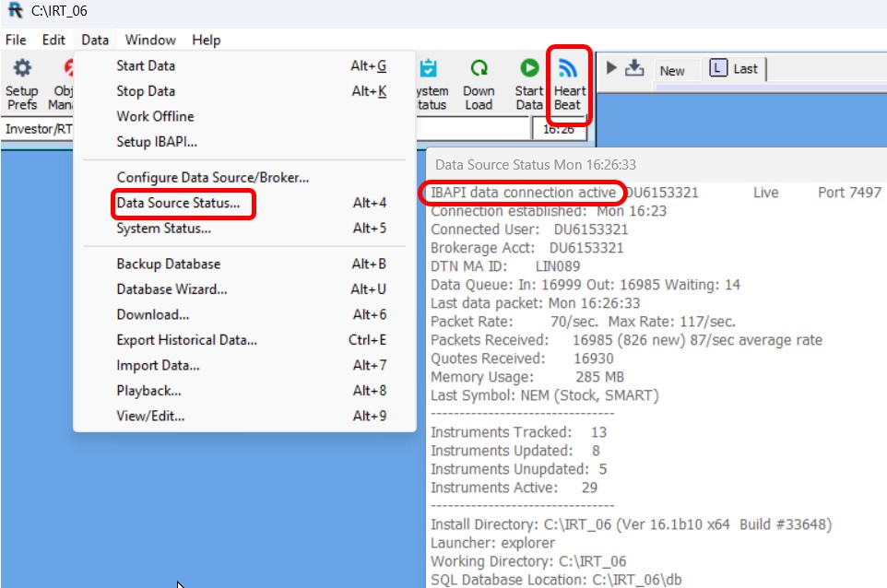
Task: Select Configure Data Source/Broker option
Action: coord(212,177)
